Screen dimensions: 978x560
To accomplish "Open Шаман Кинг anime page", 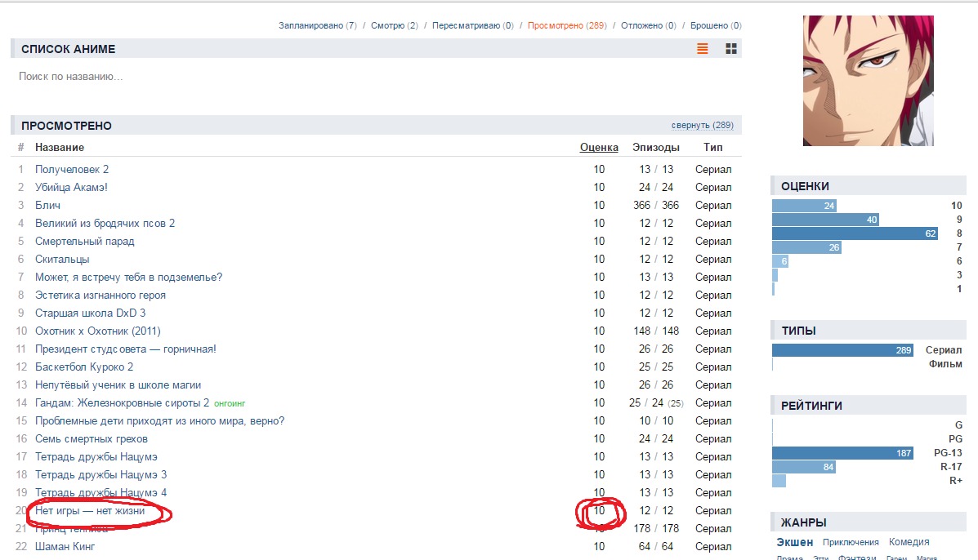I will (65, 547).
